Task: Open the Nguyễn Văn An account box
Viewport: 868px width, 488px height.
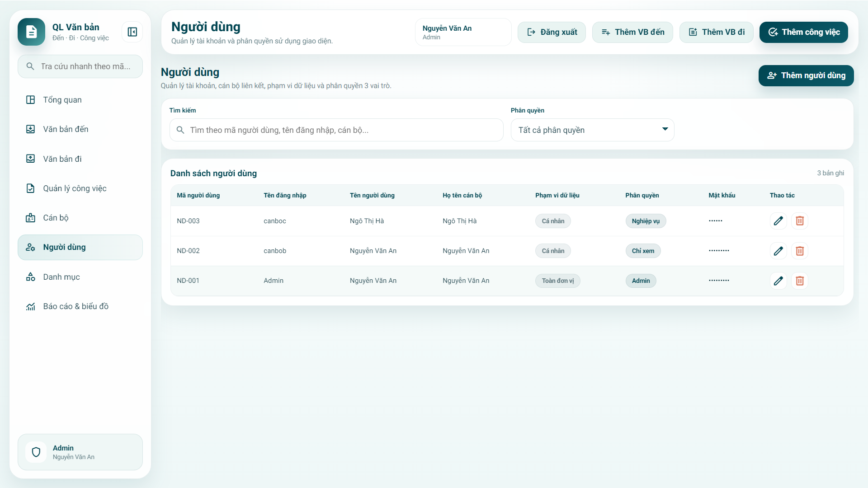Action: [463, 32]
